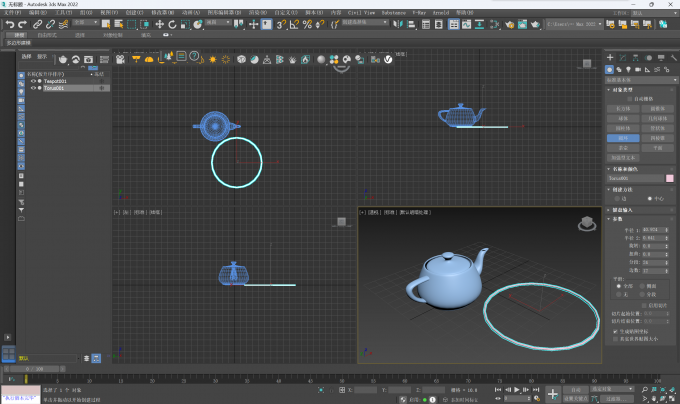Open the Create tab plus icon
The height and width of the screenshot is (404, 680).
[610, 57]
